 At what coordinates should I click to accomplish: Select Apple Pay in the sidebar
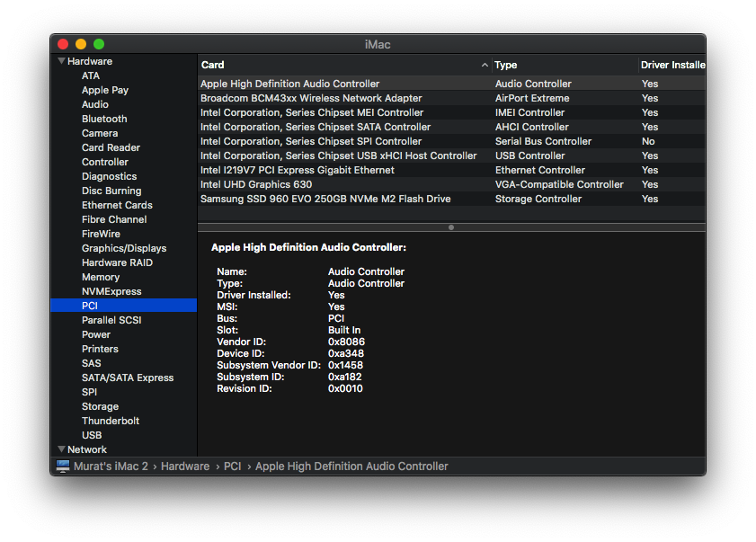point(105,90)
